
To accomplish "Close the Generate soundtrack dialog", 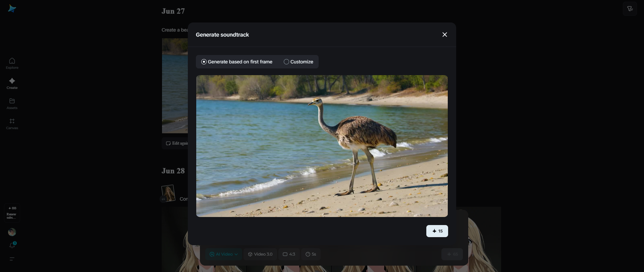I will (445, 35).
